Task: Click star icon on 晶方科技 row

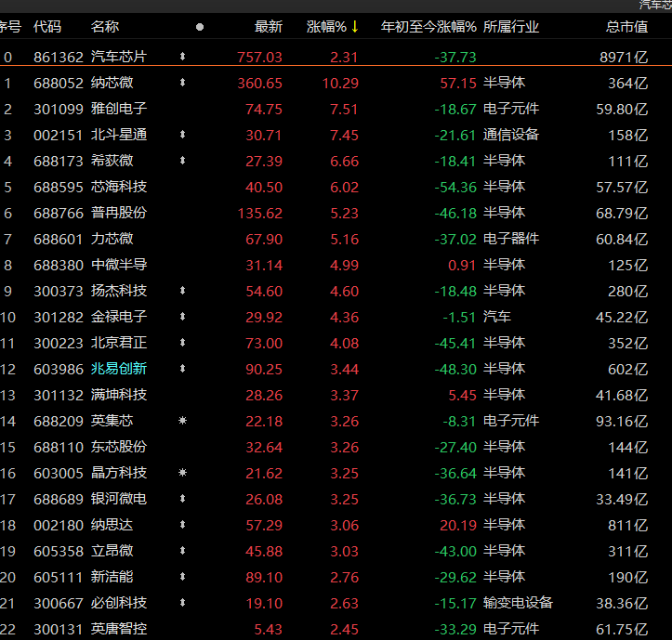Action: click(x=182, y=473)
